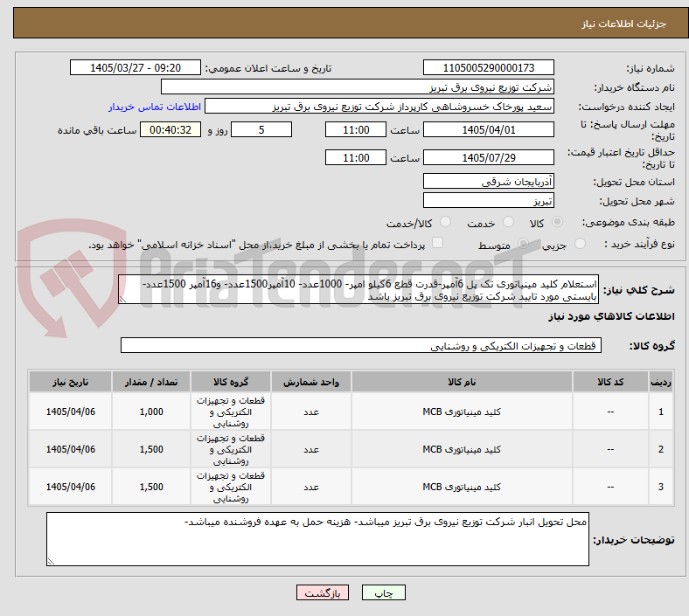The width and height of the screenshot is (689, 616).
Task: Click the تاریخ نیاز column header
Action: click(x=70, y=382)
